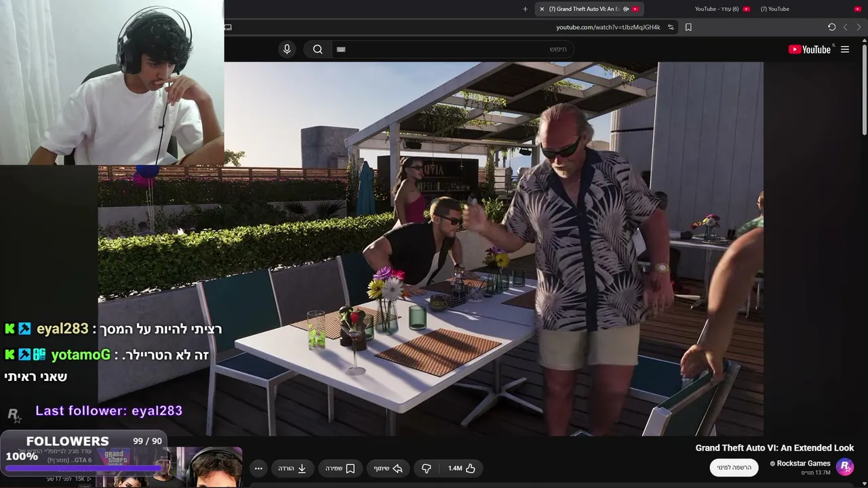Subscribe to Rockstar Games channel

[734, 468]
